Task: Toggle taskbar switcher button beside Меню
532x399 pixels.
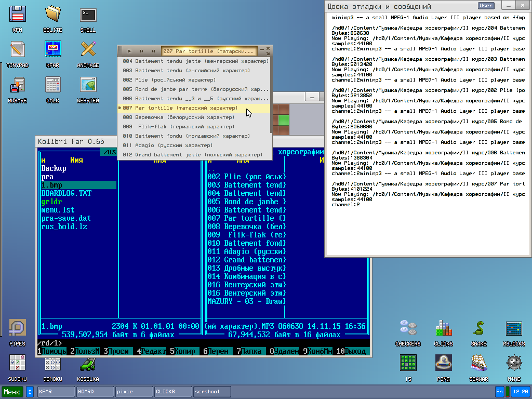Action: point(30,391)
